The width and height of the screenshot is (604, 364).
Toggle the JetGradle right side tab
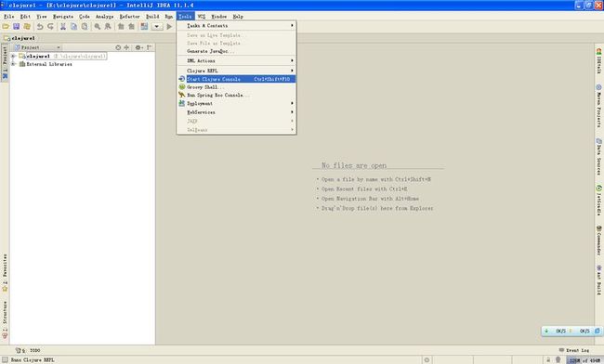click(598, 200)
